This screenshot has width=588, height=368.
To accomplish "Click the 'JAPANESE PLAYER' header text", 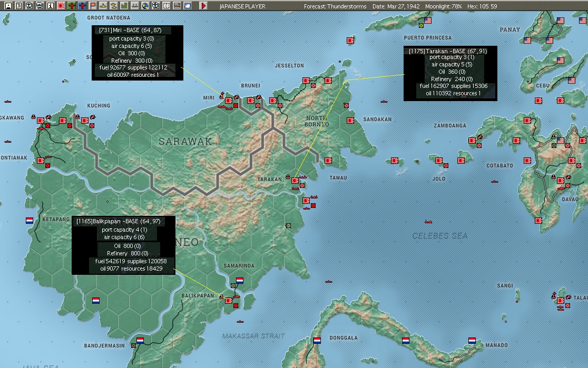I will tap(242, 6).
